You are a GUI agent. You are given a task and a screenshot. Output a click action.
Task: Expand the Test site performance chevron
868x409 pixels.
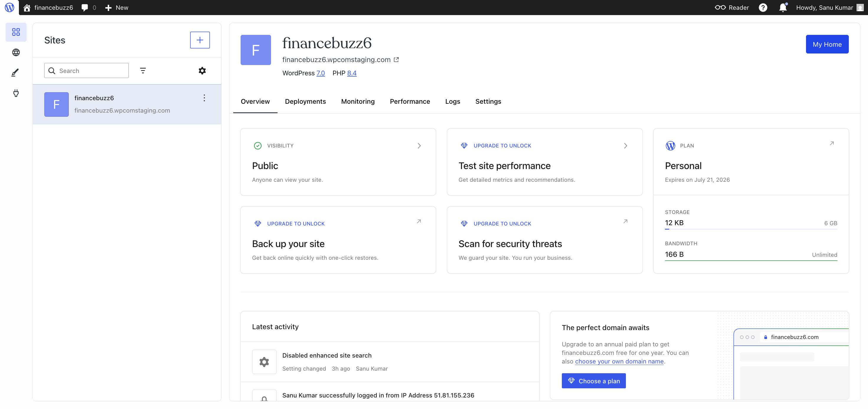(625, 146)
